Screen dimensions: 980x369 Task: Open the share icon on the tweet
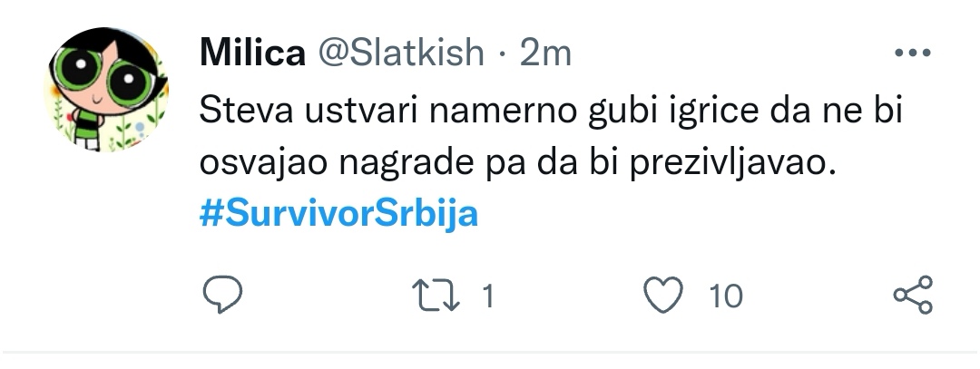pyautogui.click(x=913, y=295)
